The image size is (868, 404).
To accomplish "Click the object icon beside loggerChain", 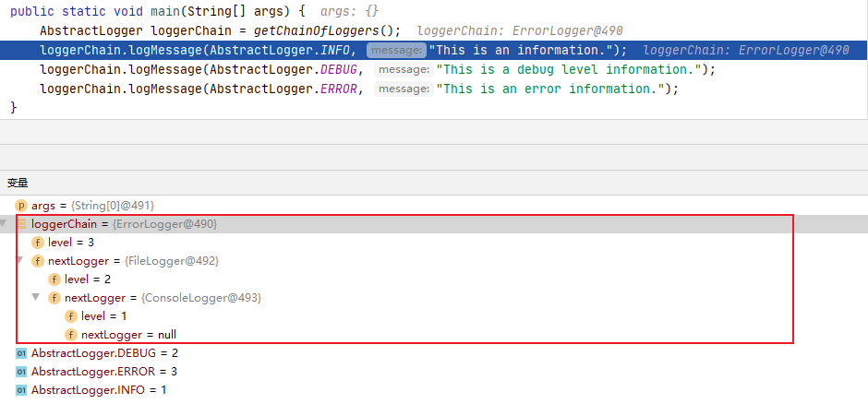I will click(x=21, y=224).
